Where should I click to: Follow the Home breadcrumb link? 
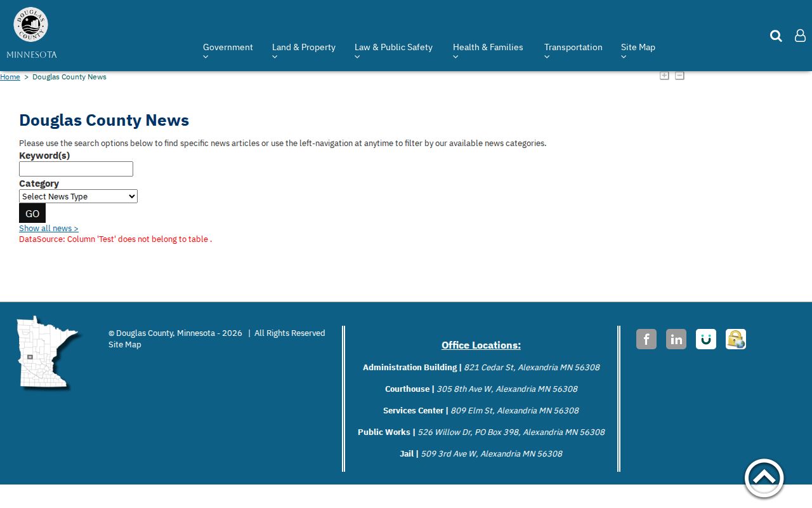(10, 77)
